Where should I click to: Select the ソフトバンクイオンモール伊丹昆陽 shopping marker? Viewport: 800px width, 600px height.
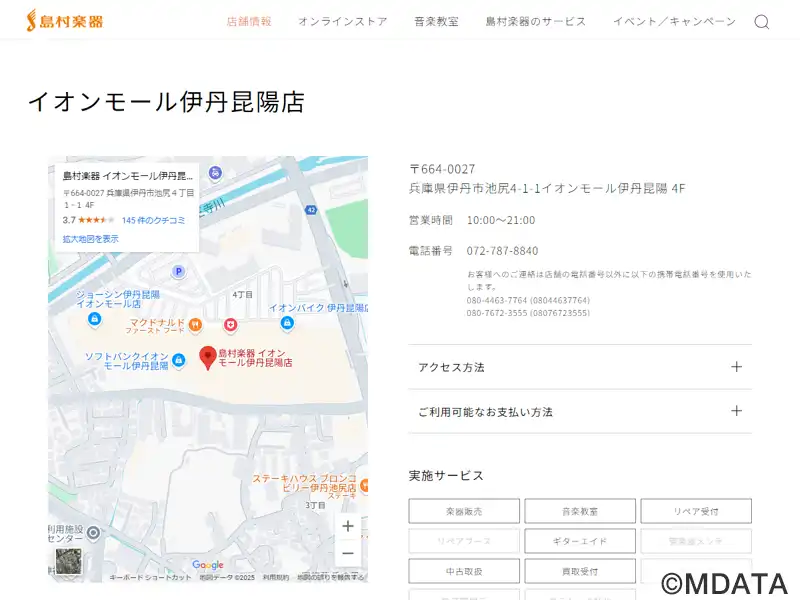(179, 361)
